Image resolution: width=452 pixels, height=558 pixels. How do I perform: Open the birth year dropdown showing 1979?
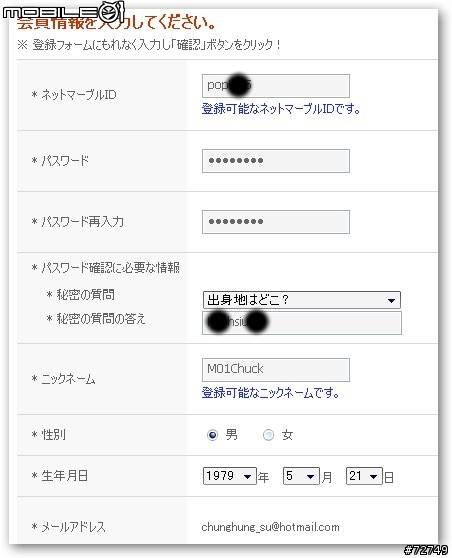pyautogui.click(x=230, y=476)
